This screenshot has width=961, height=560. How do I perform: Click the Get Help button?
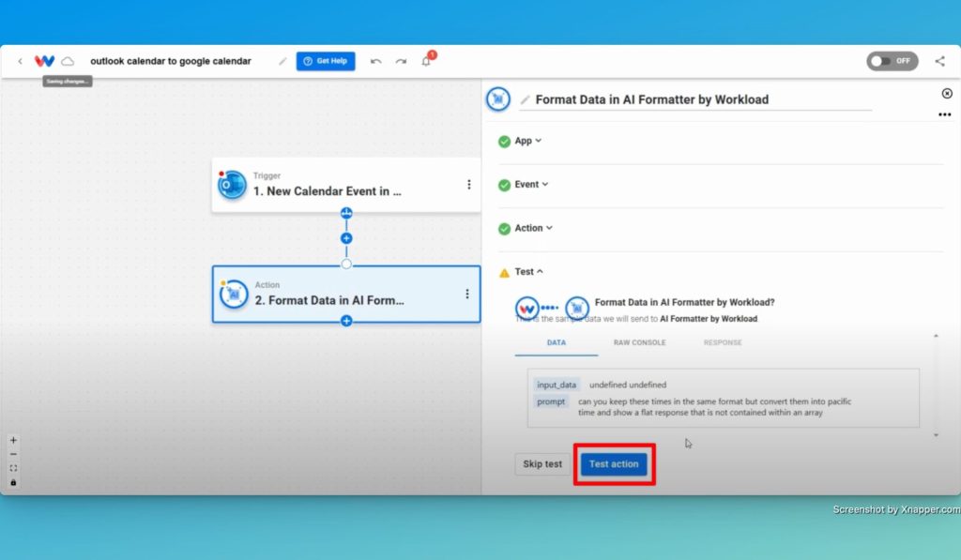[x=326, y=61]
